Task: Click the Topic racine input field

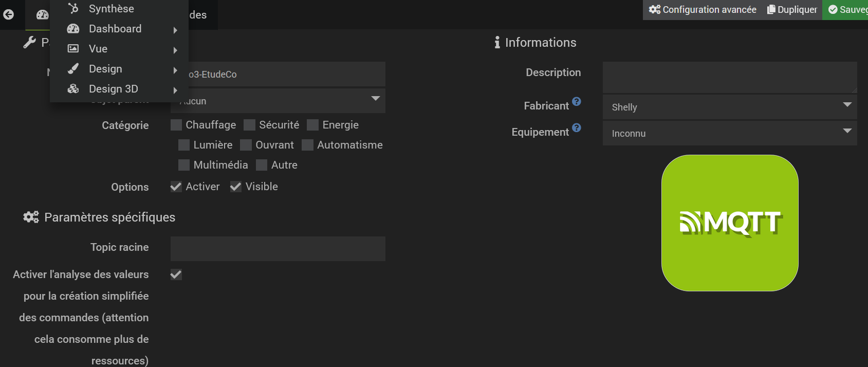Action: click(x=278, y=249)
